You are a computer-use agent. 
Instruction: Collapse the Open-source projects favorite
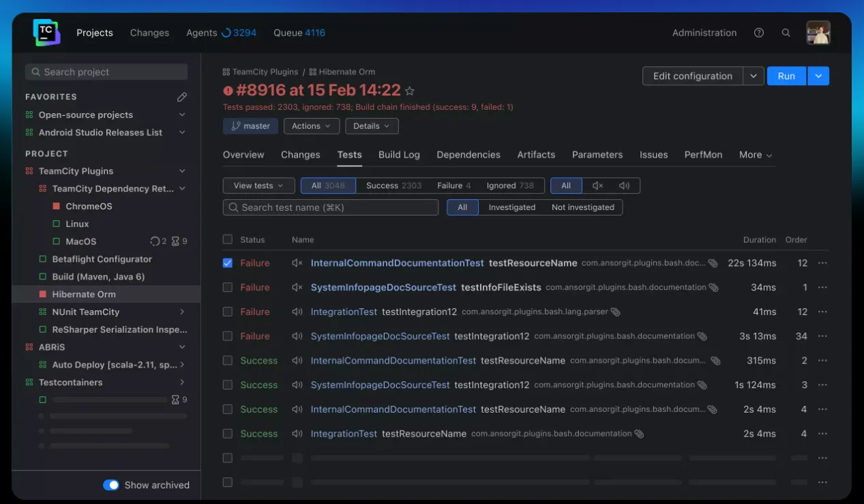[x=182, y=115]
